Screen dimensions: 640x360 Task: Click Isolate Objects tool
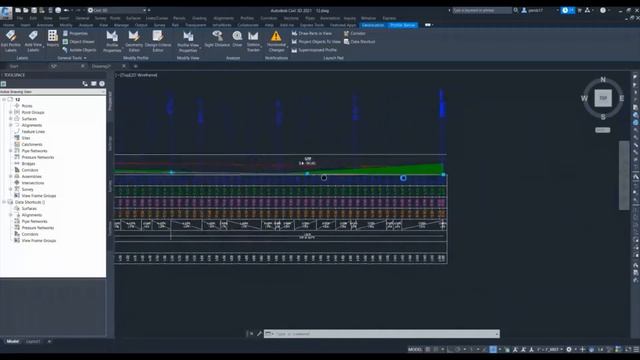[x=79, y=50]
